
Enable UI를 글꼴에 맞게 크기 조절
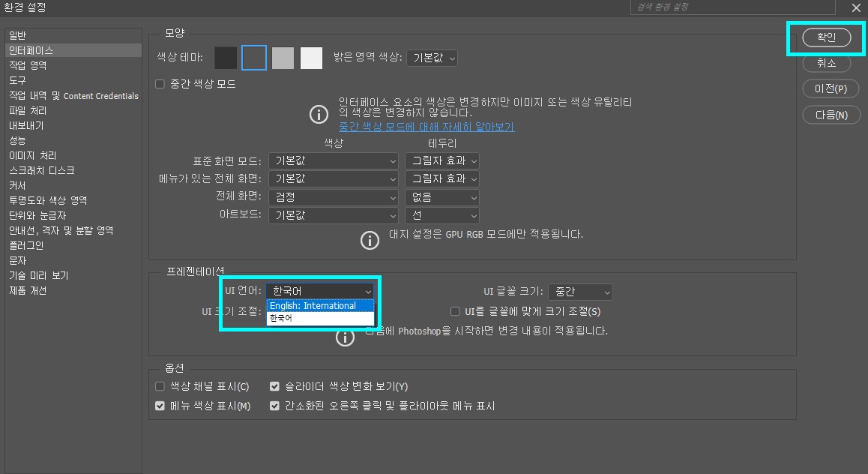(x=455, y=310)
